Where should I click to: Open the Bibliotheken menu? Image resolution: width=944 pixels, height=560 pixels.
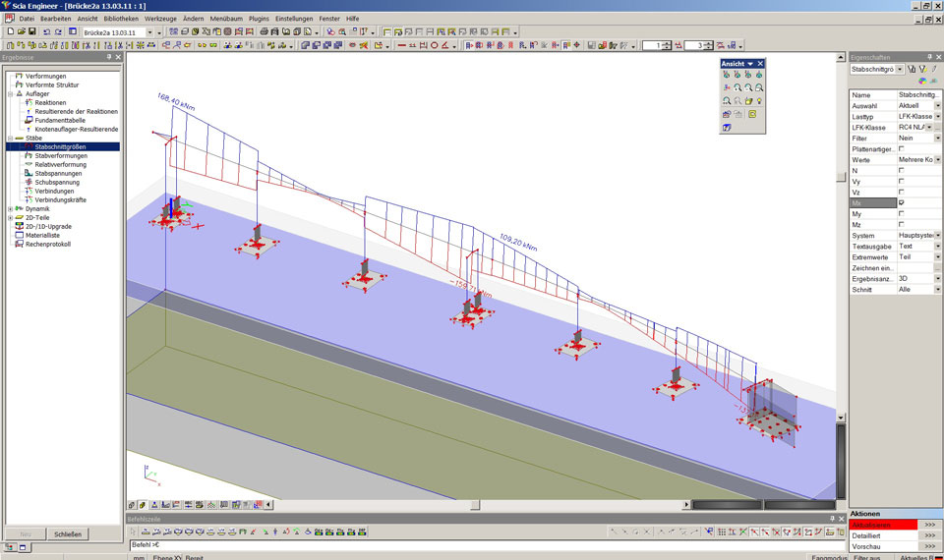pos(121,19)
